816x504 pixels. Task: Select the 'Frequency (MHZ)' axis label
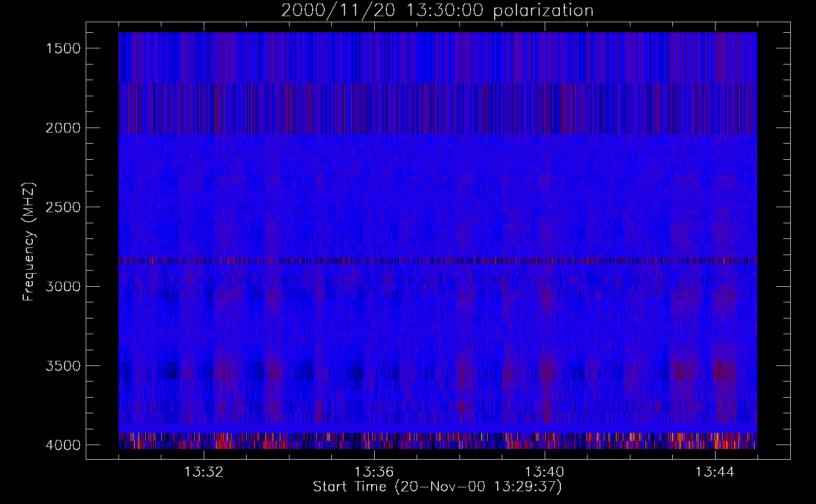(29, 242)
